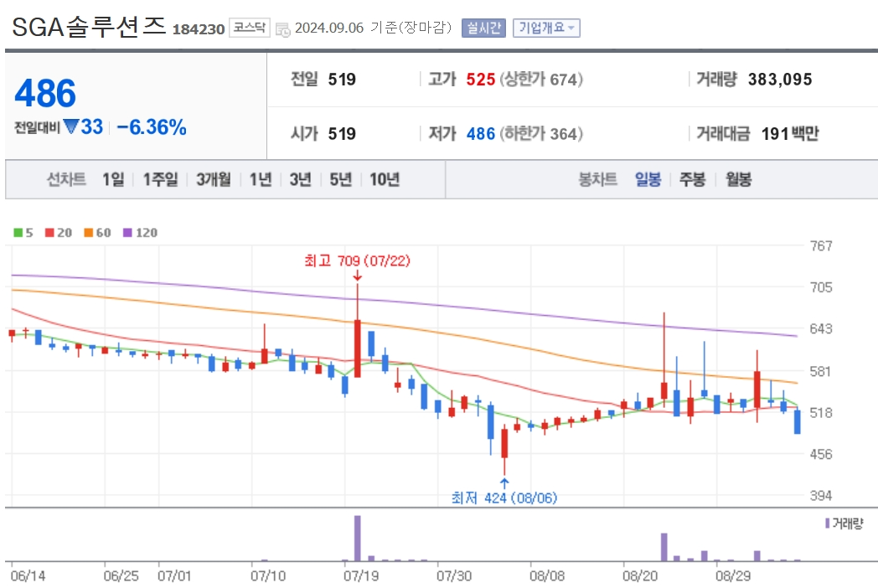Click the 고가 525 value
The height and width of the screenshot is (588, 878).
[480, 80]
